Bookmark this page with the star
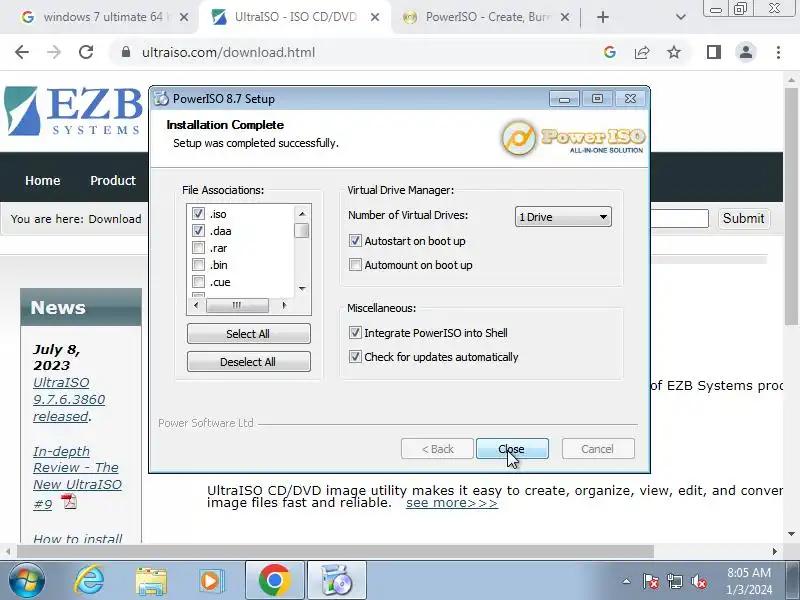This screenshot has width=800, height=600. click(674, 52)
